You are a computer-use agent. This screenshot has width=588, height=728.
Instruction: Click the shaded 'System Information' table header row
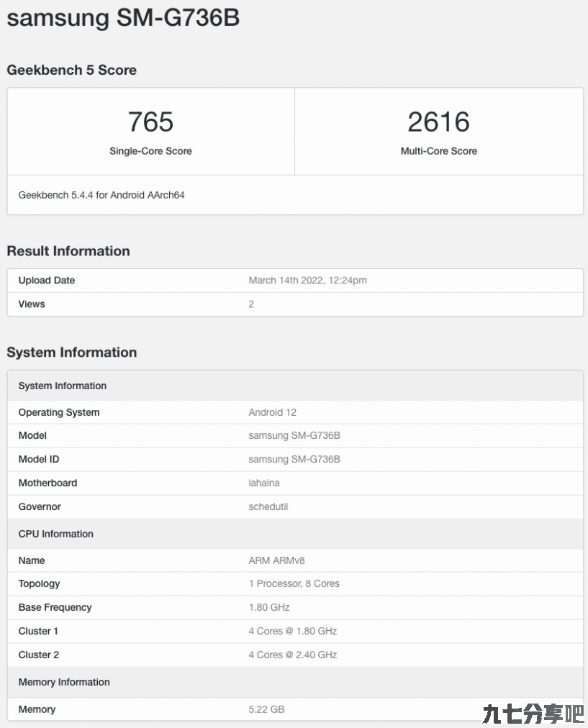click(295, 386)
